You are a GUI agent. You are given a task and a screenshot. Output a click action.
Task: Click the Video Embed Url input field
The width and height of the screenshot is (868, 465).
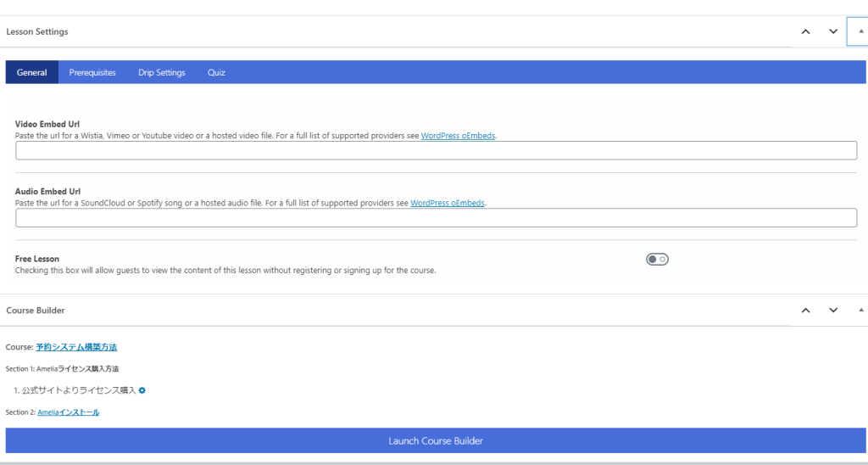pos(436,151)
